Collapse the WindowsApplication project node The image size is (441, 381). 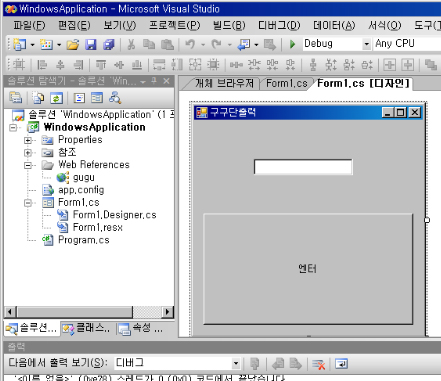pos(13,128)
